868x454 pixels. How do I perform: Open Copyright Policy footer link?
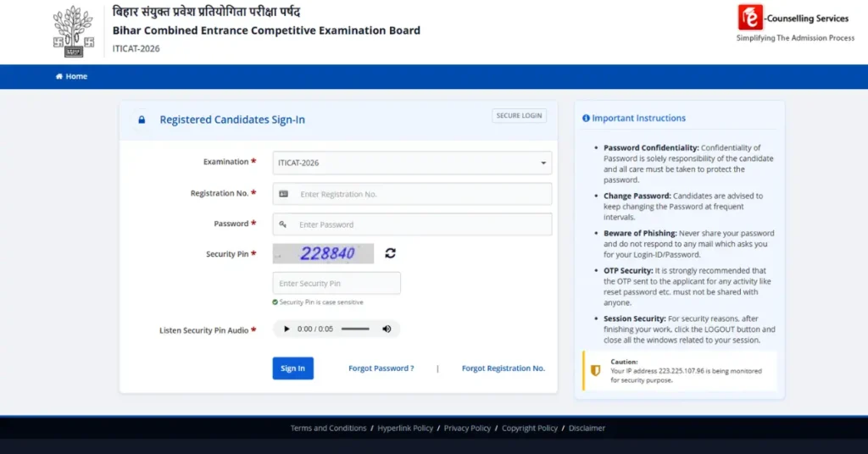[x=530, y=428]
